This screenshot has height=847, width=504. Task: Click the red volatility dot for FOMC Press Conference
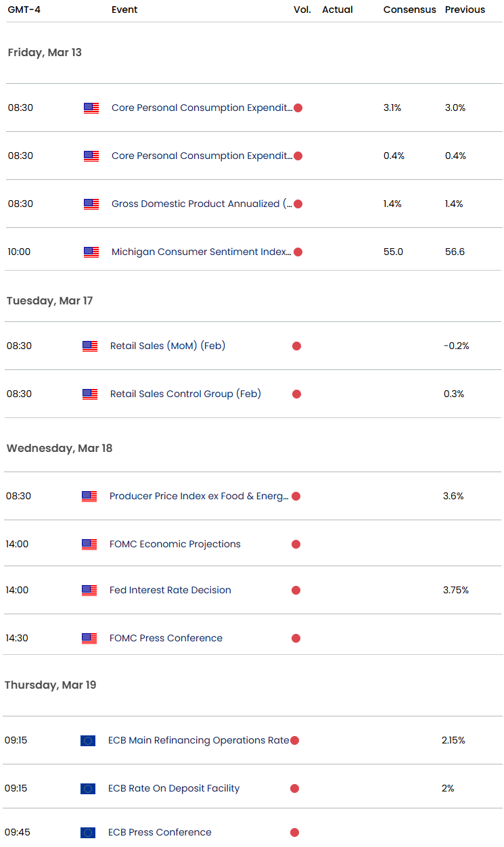(x=296, y=639)
